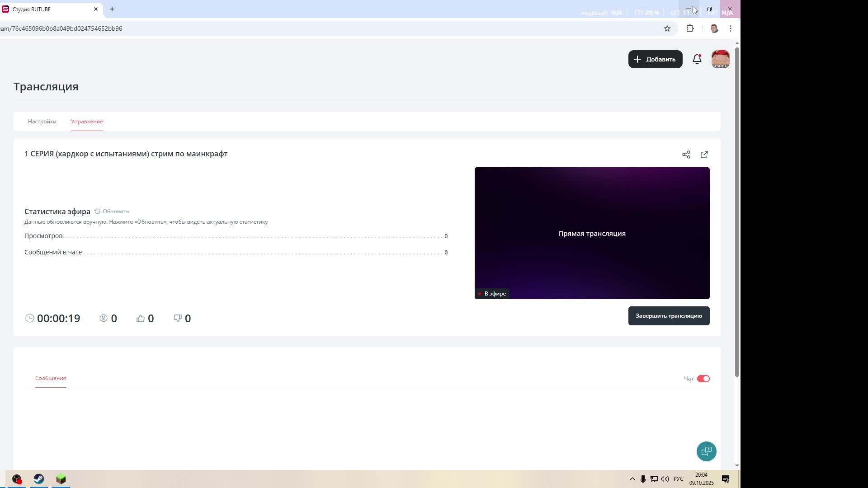Open the РУС language switcher

coord(678,479)
